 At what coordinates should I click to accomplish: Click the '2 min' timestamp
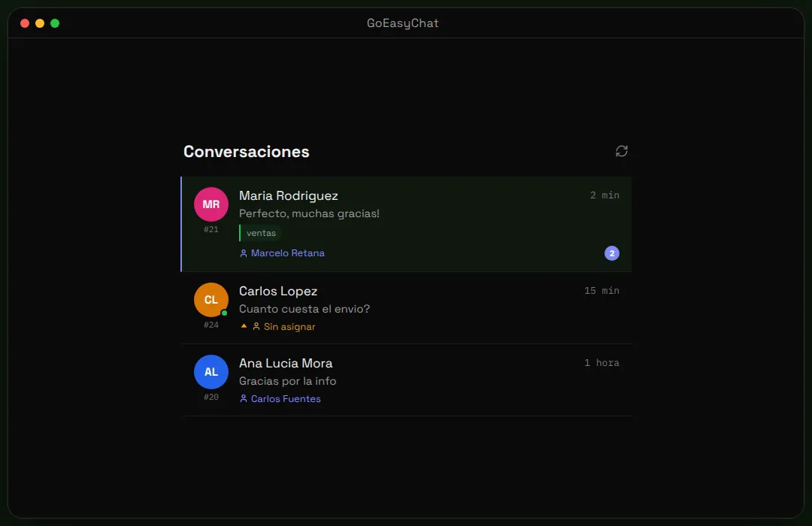[x=604, y=195]
